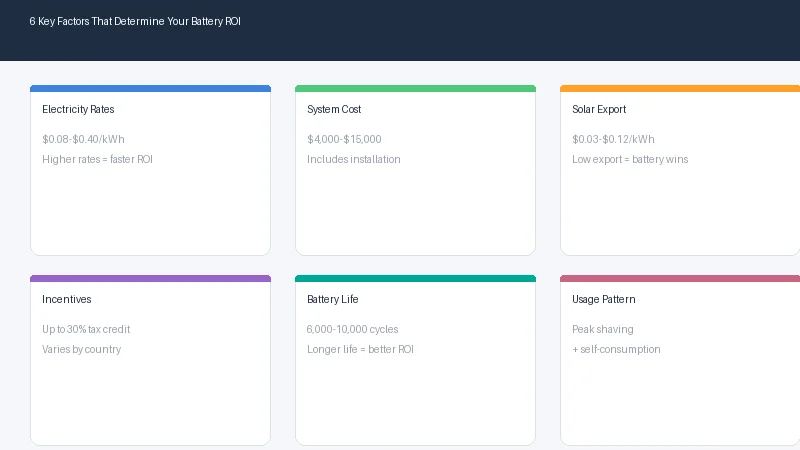
Task: Click the teal bar above Battery Life
Action: click(x=415, y=279)
